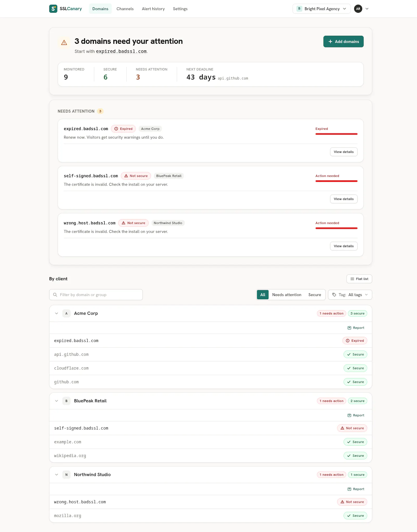417x532 pixels.
Task: Click the search magnifier icon in the filter box
Action: click(x=55, y=295)
